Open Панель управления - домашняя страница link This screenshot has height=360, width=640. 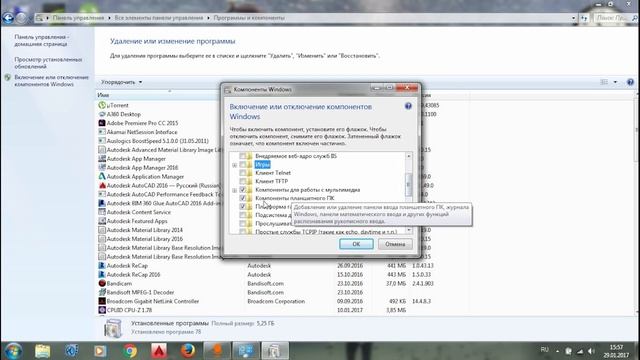[42, 40]
